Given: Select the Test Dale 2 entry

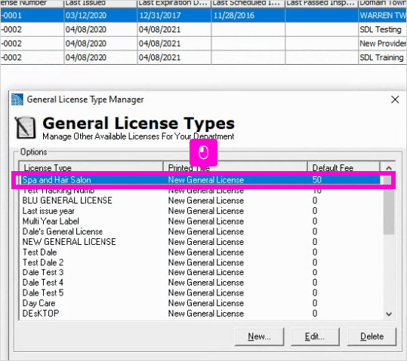Looking at the screenshot, I should coord(200,262).
